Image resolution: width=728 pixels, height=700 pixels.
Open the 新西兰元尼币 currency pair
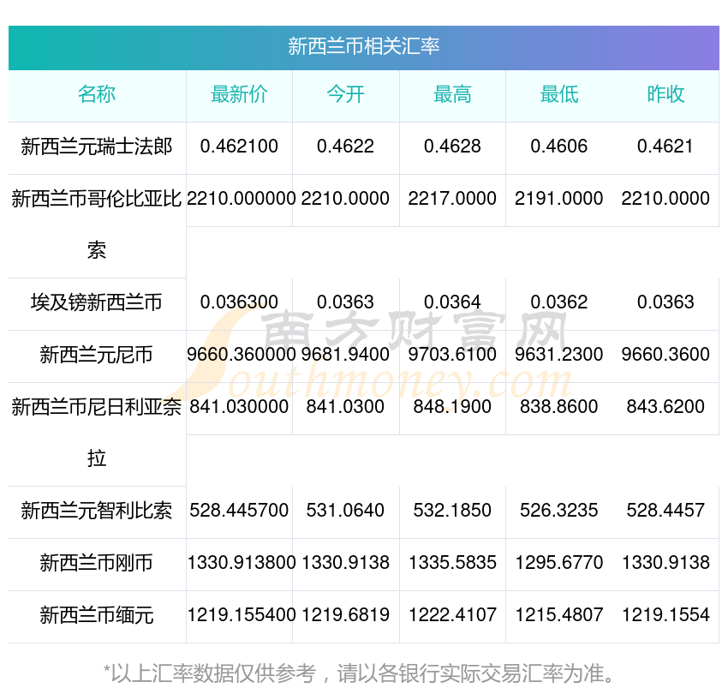97,355
